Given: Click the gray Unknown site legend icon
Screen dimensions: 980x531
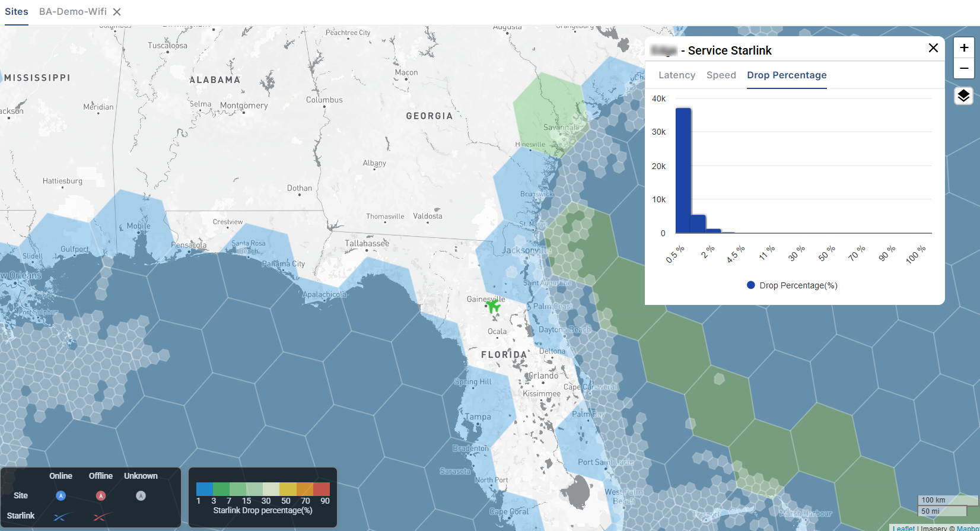Looking at the screenshot, I should [x=141, y=495].
